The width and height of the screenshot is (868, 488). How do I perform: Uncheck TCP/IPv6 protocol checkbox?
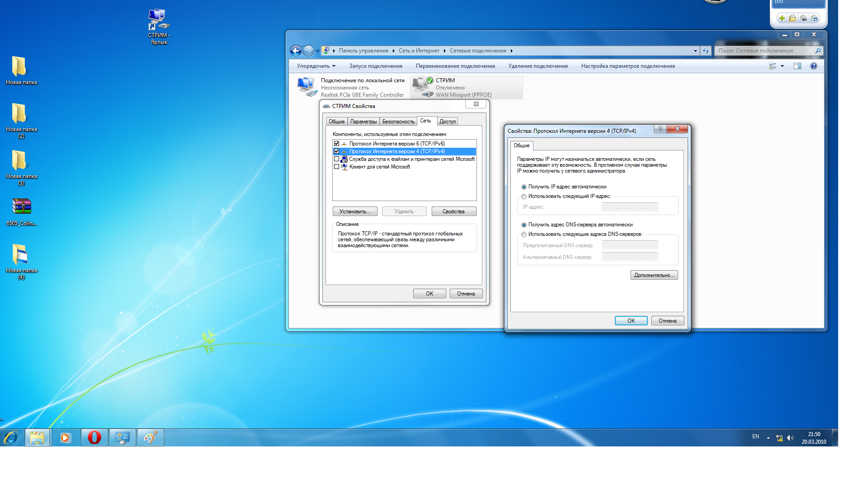336,144
